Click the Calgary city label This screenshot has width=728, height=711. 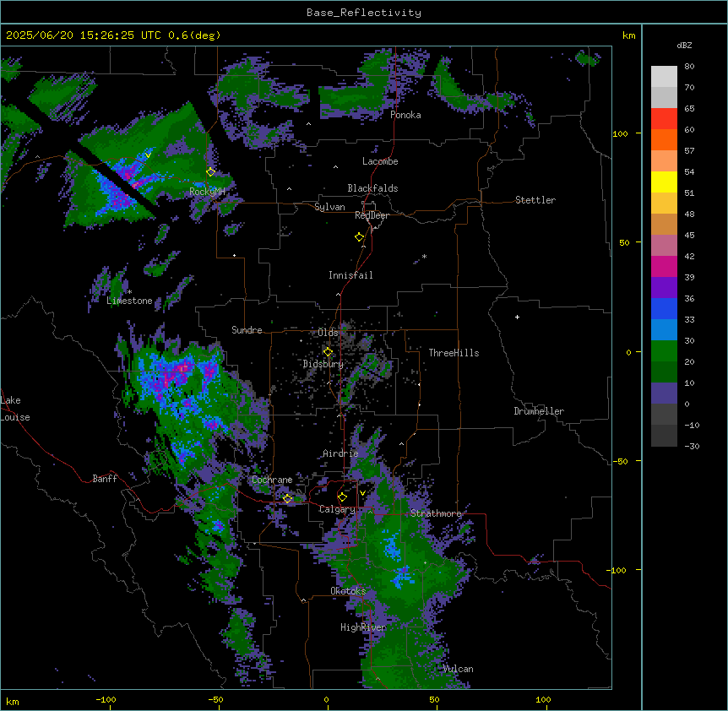(x=337, y=509)
